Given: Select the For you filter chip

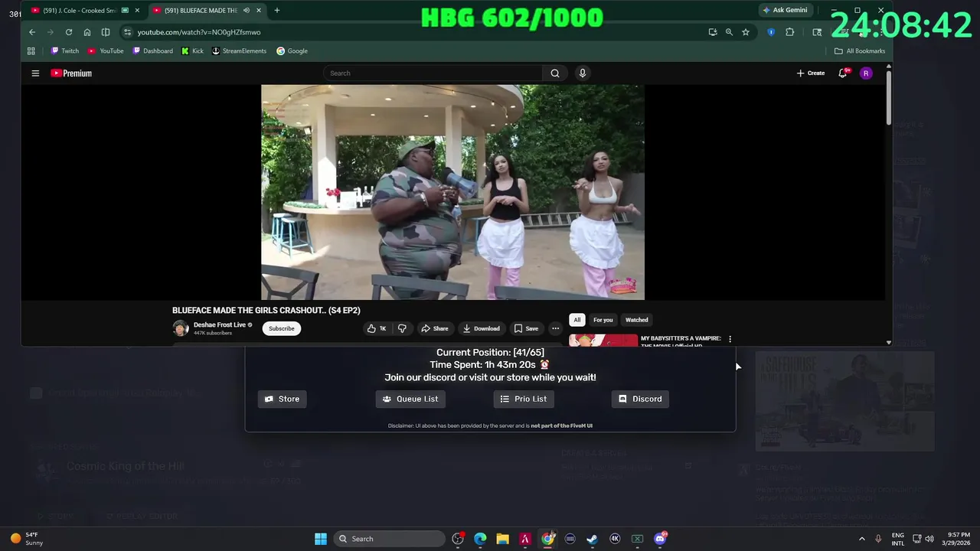Looking at the screenshot, I should point(603,320).
